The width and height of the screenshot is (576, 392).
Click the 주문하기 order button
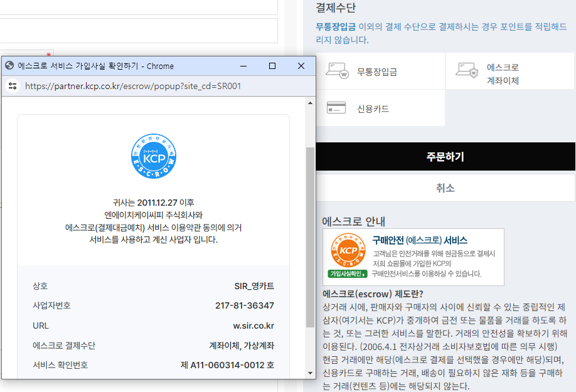pos(445,157)
